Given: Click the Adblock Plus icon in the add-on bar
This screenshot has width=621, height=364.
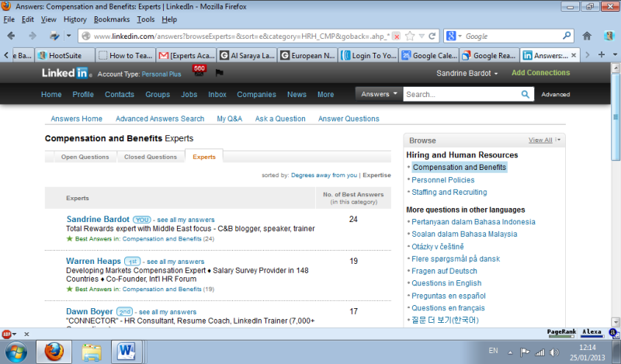Looking at the screenshot, I should 6,335.
